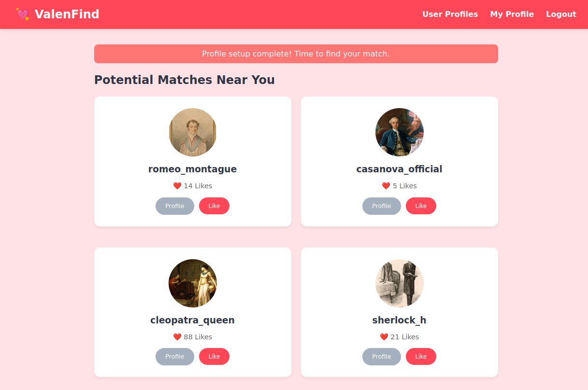Click heart icon beside cleopatra_queen's 88 Likes

point(177,337)
